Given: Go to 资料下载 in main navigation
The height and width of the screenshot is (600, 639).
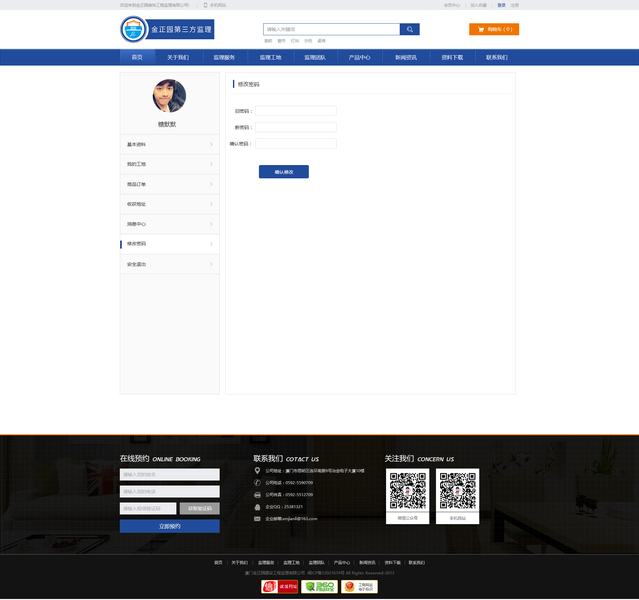Looking at the screenshot, I should click(452, 57).
